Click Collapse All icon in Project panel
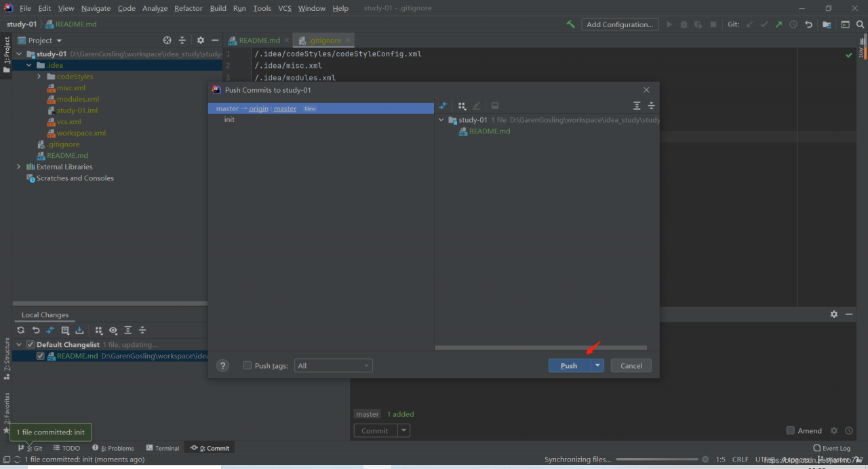The width and height of the screenshot is (868, 469). (182, 41)
